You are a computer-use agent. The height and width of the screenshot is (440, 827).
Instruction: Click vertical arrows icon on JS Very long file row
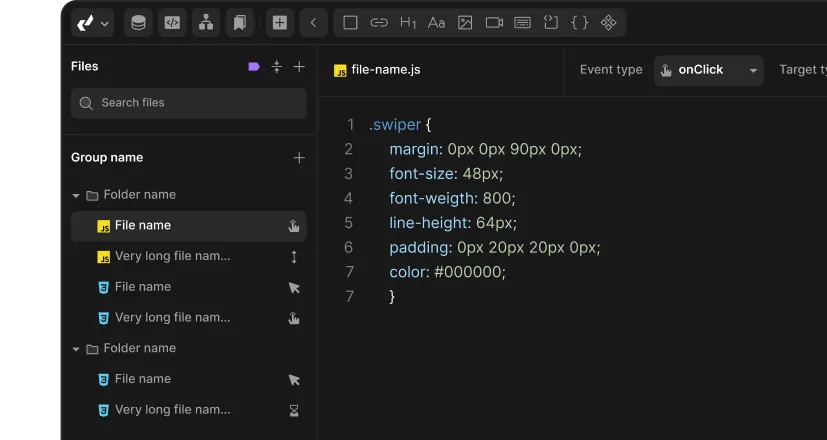coord(294,257)
